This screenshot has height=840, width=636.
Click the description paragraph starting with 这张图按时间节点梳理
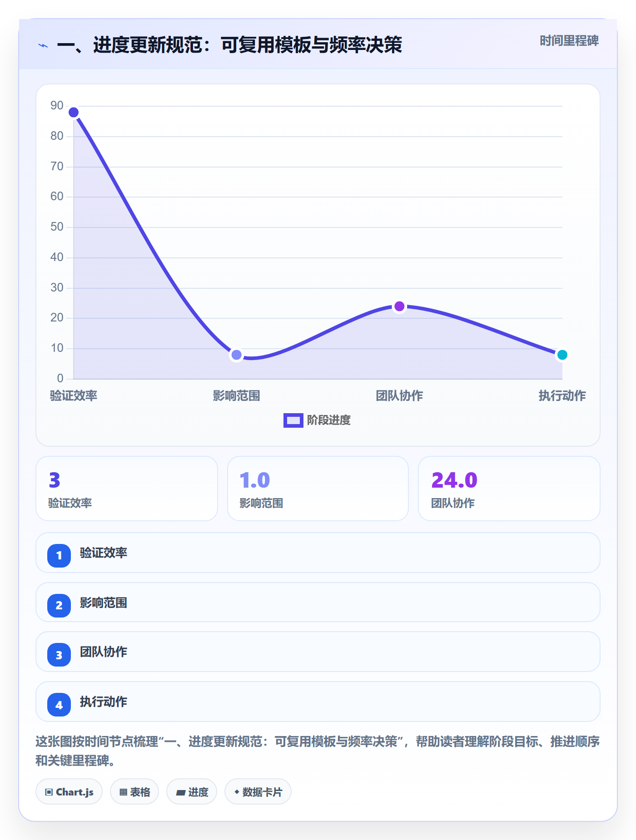(318, 751)
